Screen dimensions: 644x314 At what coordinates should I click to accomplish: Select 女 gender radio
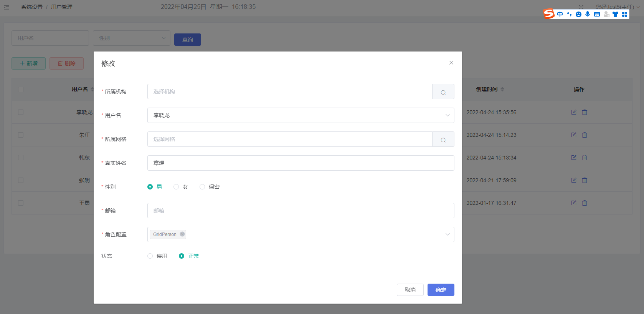pos(176,187)
